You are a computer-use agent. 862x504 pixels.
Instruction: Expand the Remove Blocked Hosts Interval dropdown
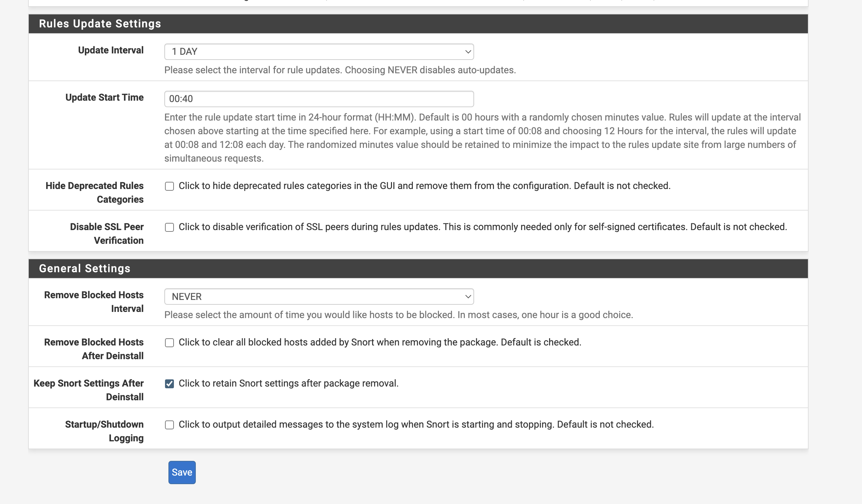(x=319, y=297)
